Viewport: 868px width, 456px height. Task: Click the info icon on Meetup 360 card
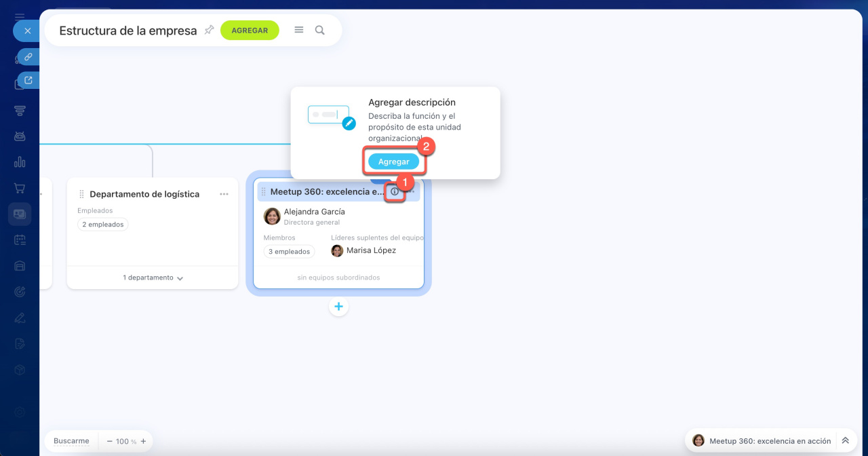coord(395,192)
